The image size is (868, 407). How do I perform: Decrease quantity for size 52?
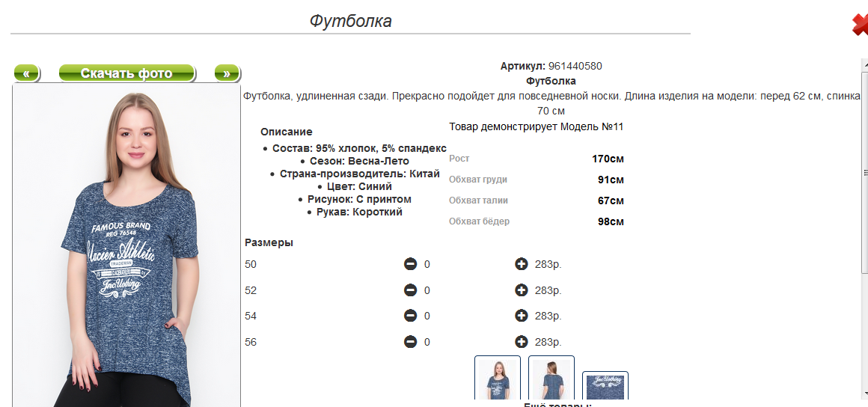pos(410,290)
